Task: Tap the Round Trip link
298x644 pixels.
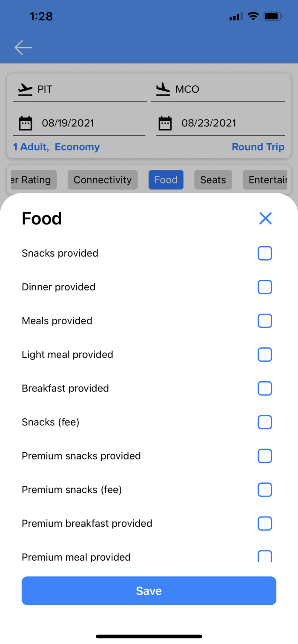Action: click(x=258, y=147)
